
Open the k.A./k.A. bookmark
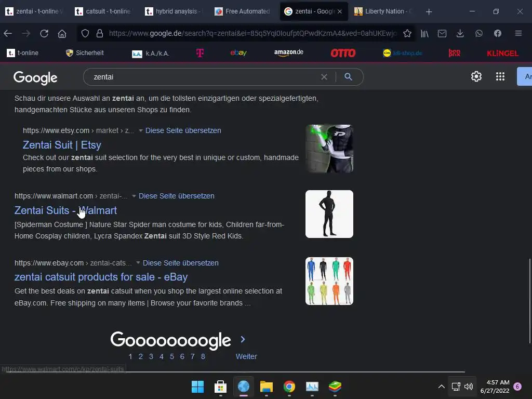(151, 54)
